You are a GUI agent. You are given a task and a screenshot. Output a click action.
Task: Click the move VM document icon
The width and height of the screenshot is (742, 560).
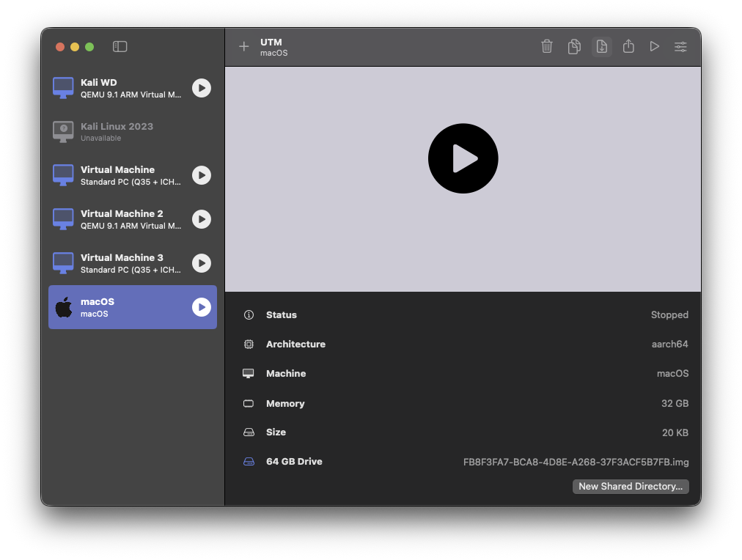coord(601,47)
